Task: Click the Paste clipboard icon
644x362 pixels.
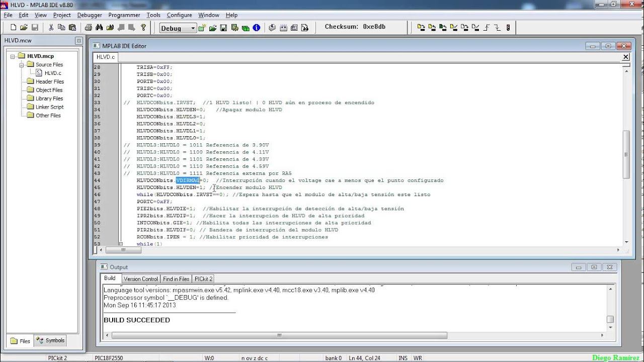Action: [x=72, y=28]
